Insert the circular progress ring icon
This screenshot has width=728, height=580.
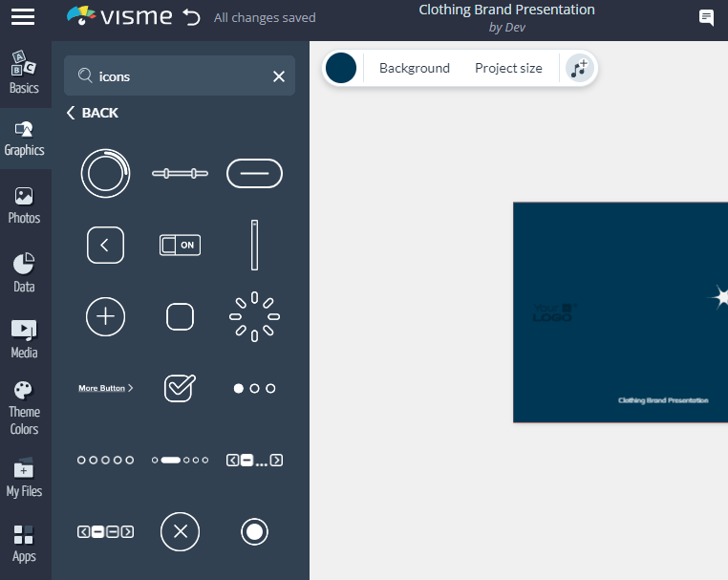point(105,173)
